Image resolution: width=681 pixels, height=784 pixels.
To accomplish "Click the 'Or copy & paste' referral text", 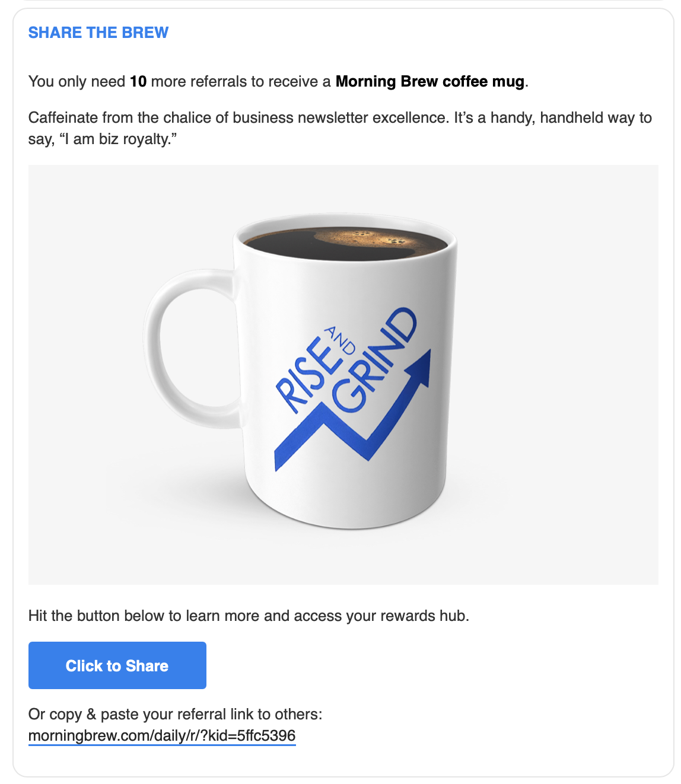I will pos(176,714).
